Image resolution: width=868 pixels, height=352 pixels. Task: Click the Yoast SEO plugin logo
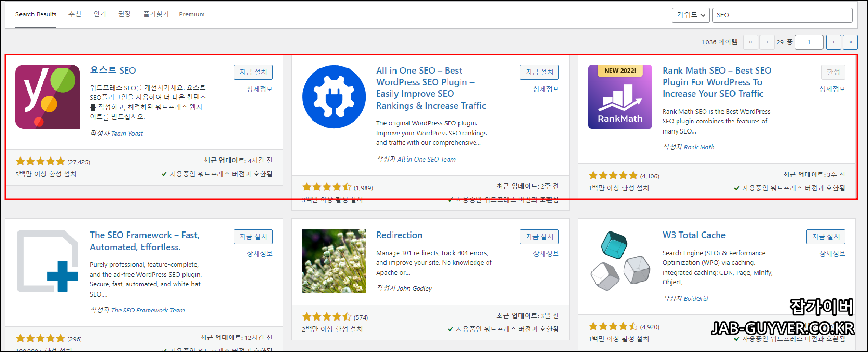[x=47, y=96]
